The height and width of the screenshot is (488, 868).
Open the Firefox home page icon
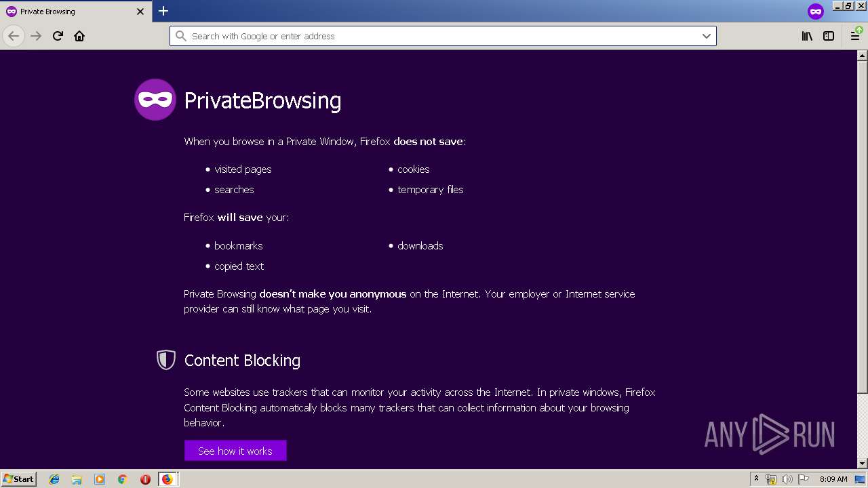click(x=79, y=36)
